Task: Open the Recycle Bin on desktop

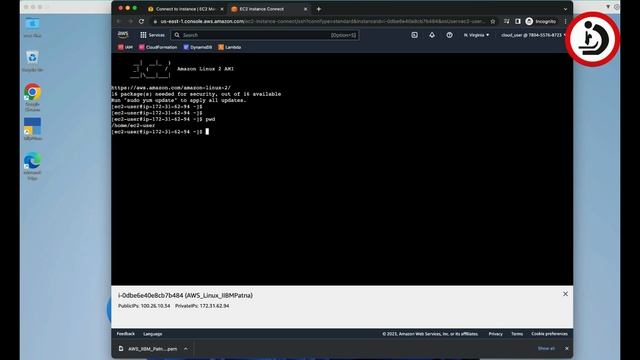Action: pos(32,61)
